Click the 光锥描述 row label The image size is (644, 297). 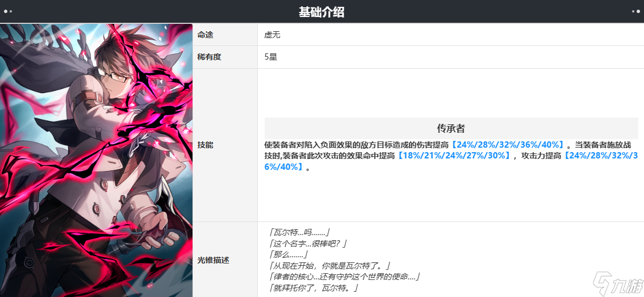[x=213, y=260]
